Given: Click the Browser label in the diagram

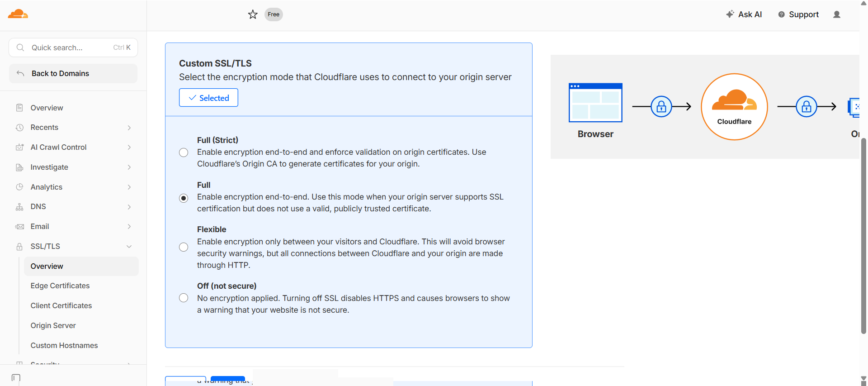Looking at the screenshot, I should click(595, 134).
